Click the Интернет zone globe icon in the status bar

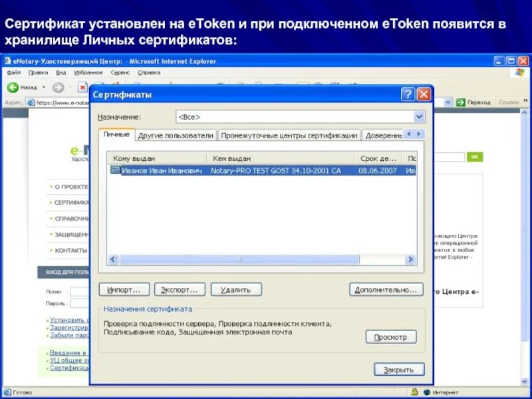(426, 392)
